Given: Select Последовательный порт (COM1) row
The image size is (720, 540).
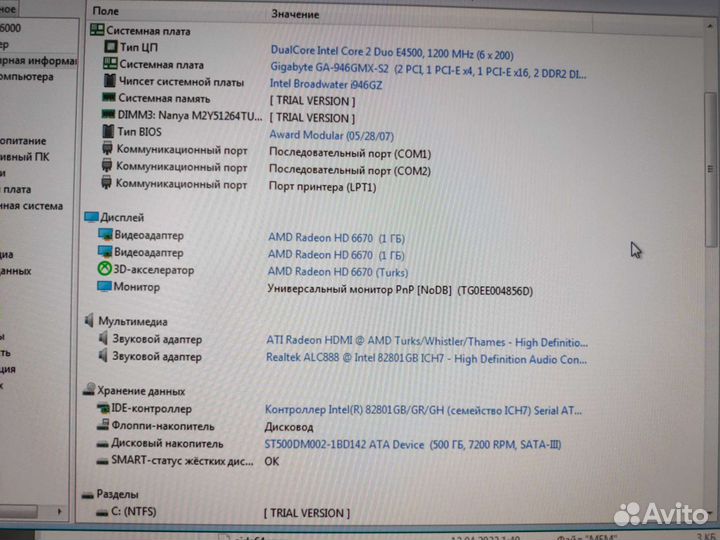Looking at the screenshot, I should pos(349,153).
